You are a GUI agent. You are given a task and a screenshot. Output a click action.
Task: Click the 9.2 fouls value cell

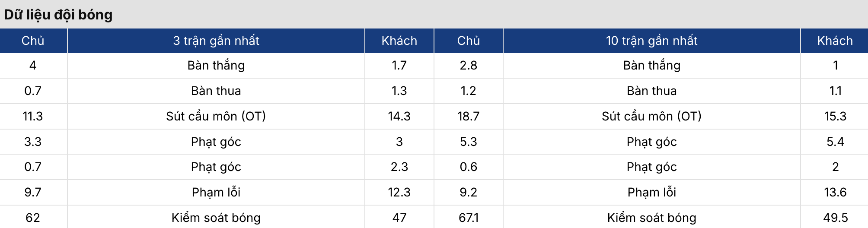point(468,192)
